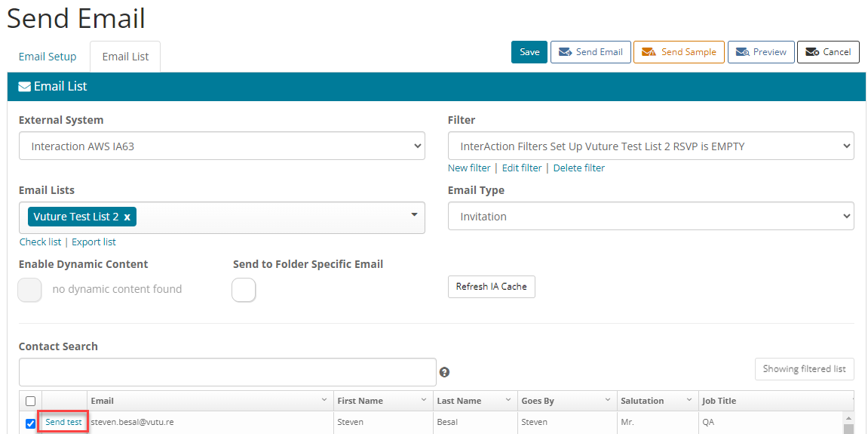Click Send test for steven.besal@vutu.re

point(63,423)
